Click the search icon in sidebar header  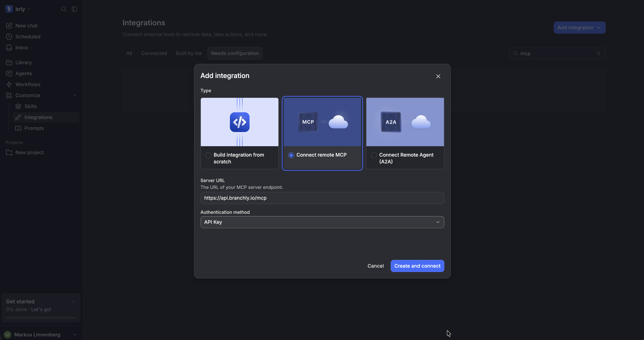(64, 9)
